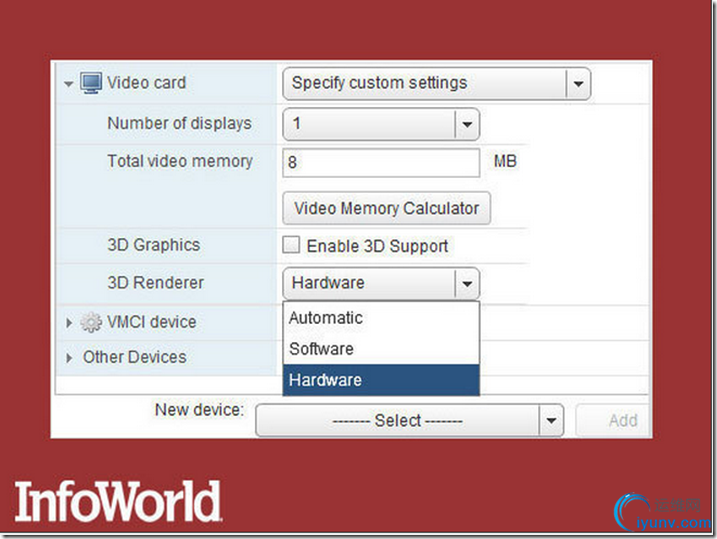Click the New device label

point(199,410)
